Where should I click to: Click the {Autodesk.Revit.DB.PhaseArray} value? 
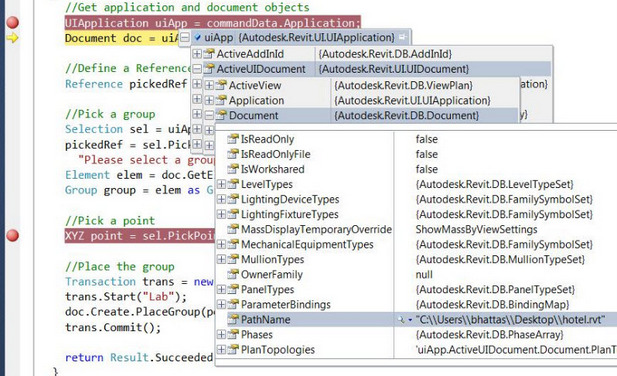tap(490, 335)
